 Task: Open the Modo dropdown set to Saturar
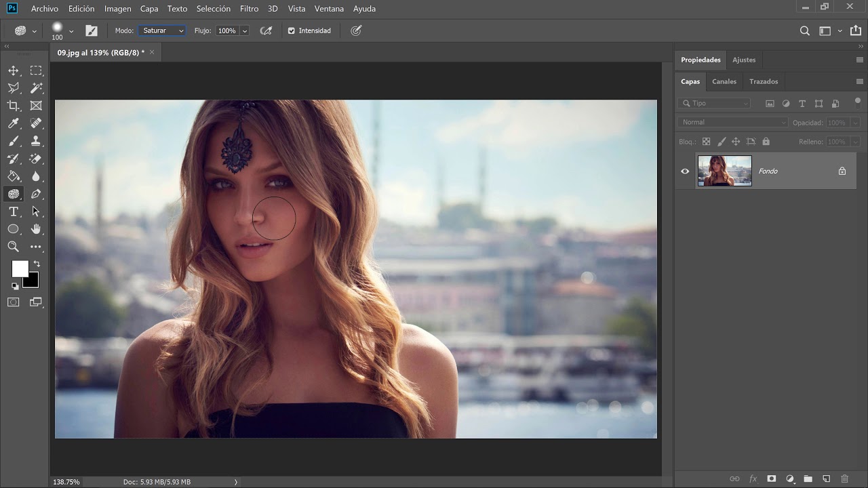pyautogui.click(x=162, y=30)
